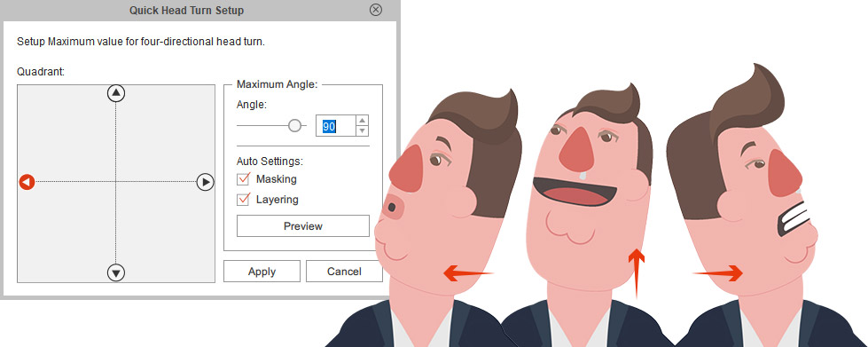This screenshot has height=347, width=868.
Task: Click the Apply button
Action: pyautogui.click(x=262, y=272)
